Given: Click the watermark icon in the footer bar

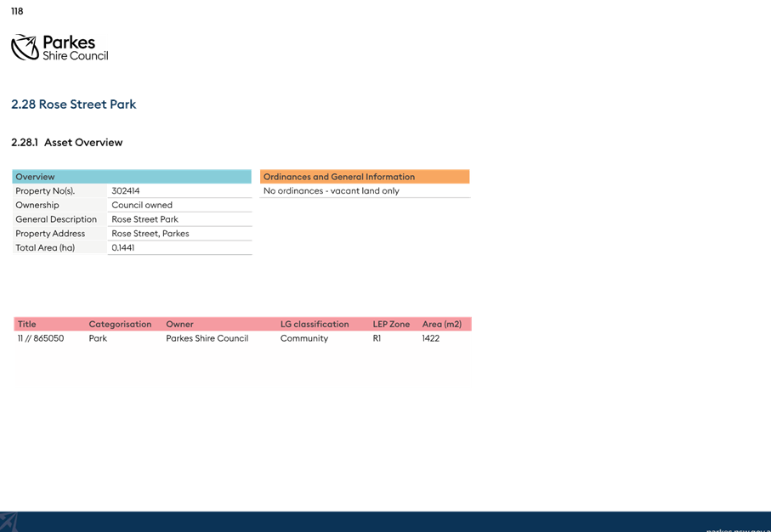Looking at the screenshot, I should coord(9,522).
